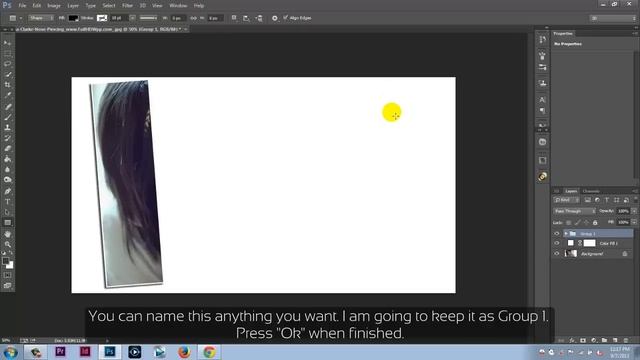Open the File menu
This screenshot has height=360, width=640.
(x=22, y=6)
